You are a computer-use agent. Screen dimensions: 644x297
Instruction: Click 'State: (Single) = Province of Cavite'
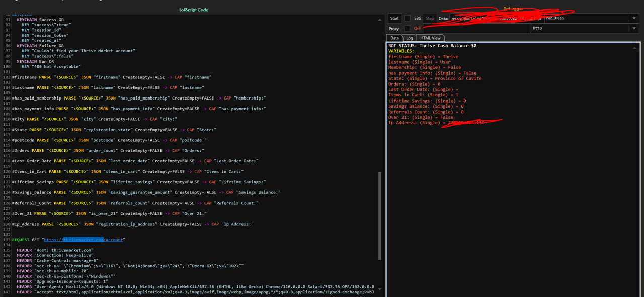pyautogui.click(x=435, y=79)
